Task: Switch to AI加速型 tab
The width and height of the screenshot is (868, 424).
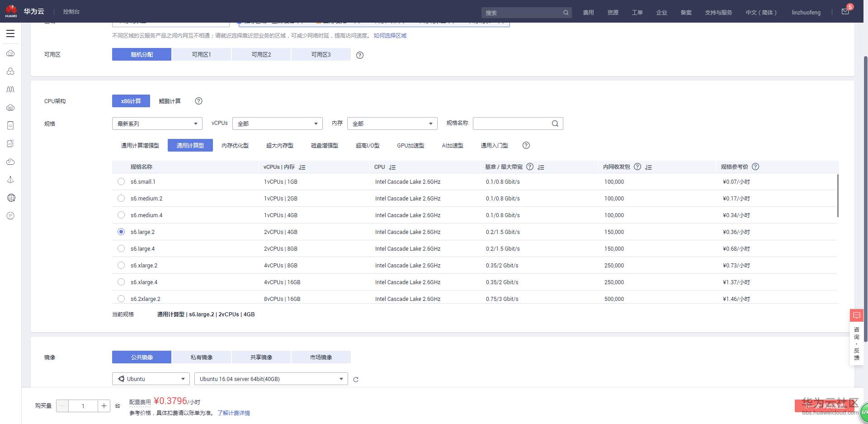Action: click(x=453, y=145)
